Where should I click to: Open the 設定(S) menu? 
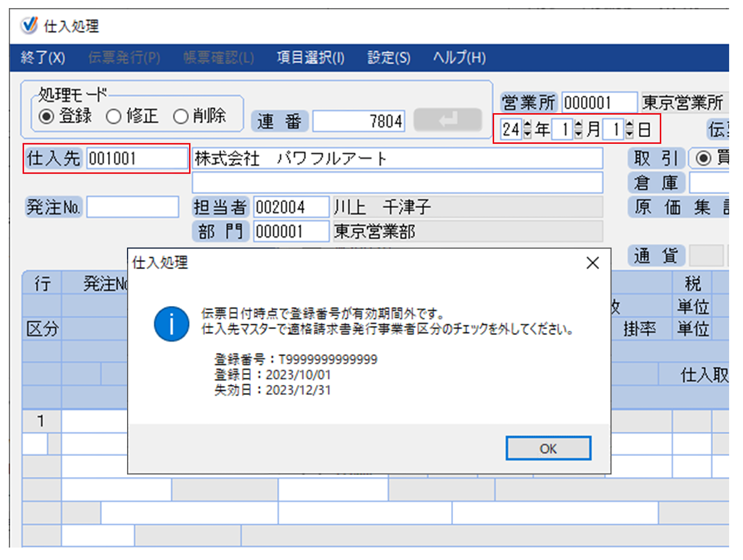tap(389, 58)
